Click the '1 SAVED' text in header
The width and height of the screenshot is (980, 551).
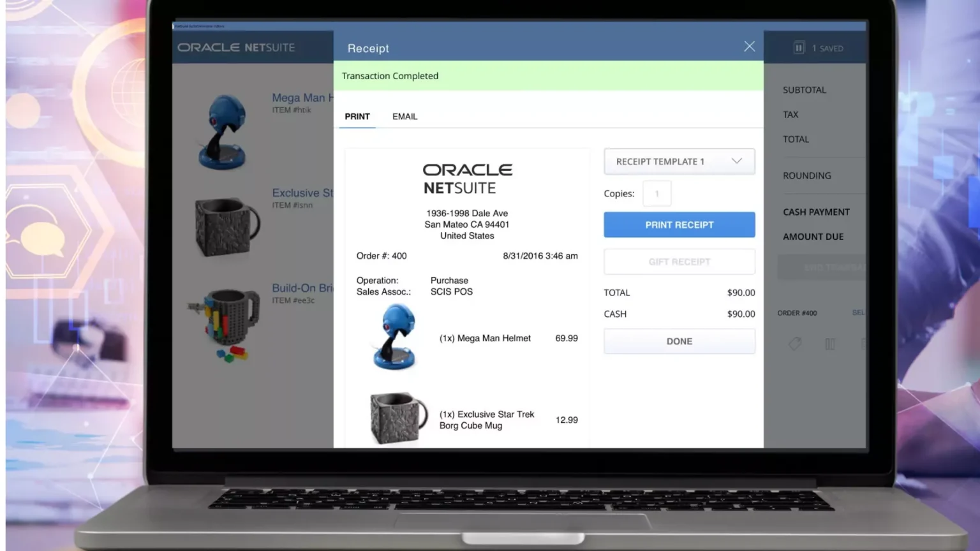828,48
